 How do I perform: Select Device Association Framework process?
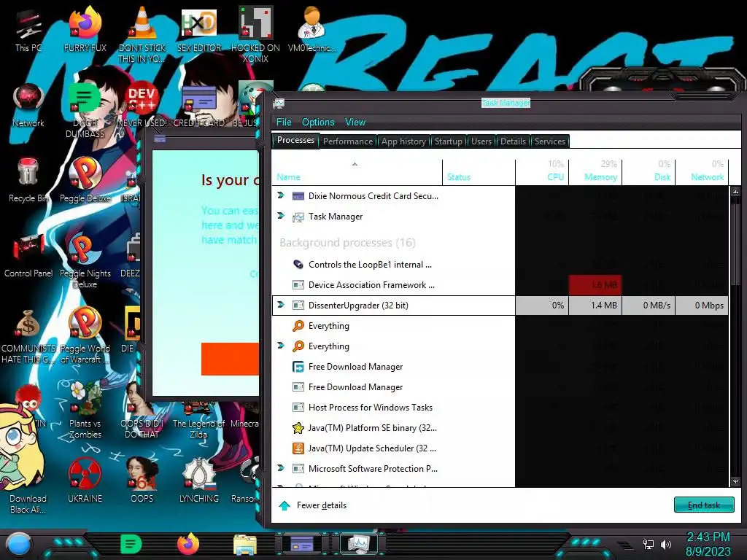(500, 285)
